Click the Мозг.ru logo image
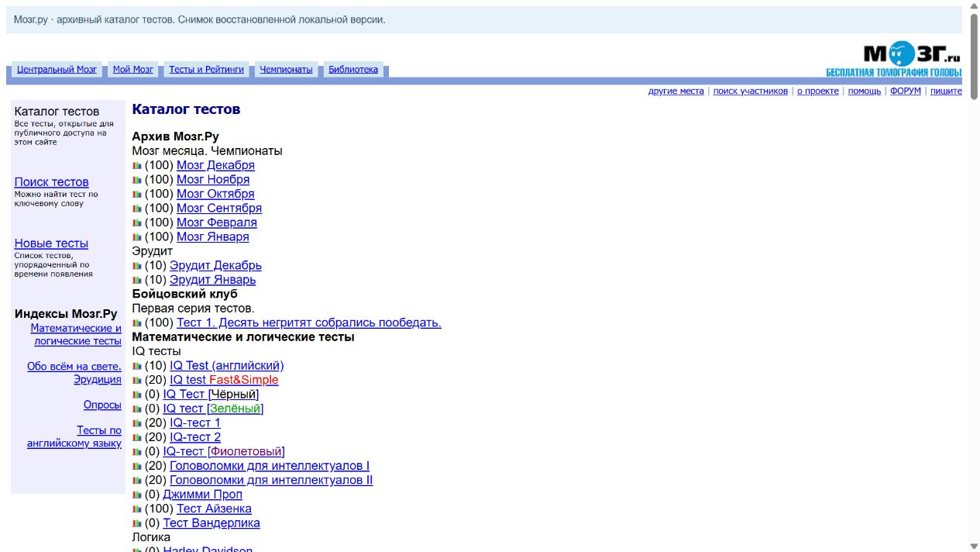Image resolution: width=980 pixels, height=552 pixels. pos(893,60)
